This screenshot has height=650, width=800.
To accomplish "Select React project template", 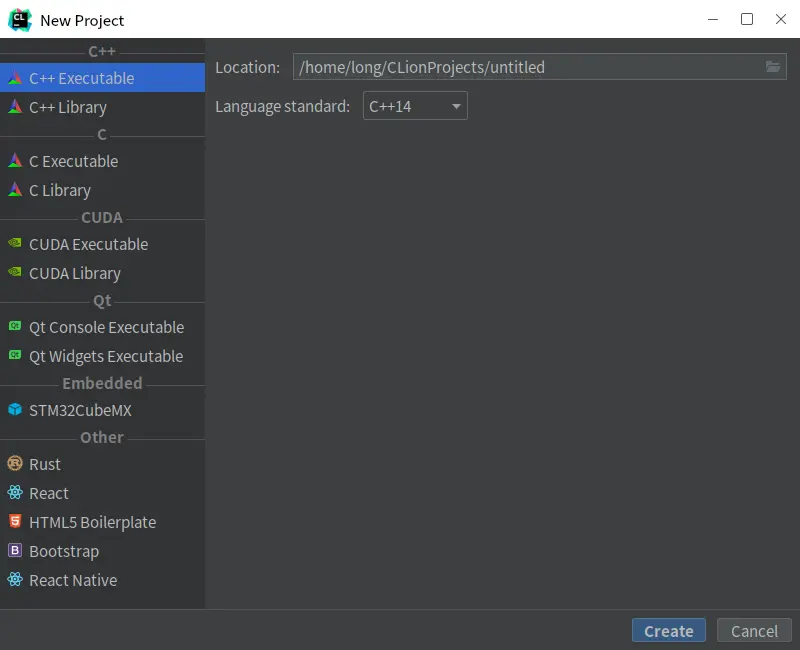I will click(x=49, y=493).
